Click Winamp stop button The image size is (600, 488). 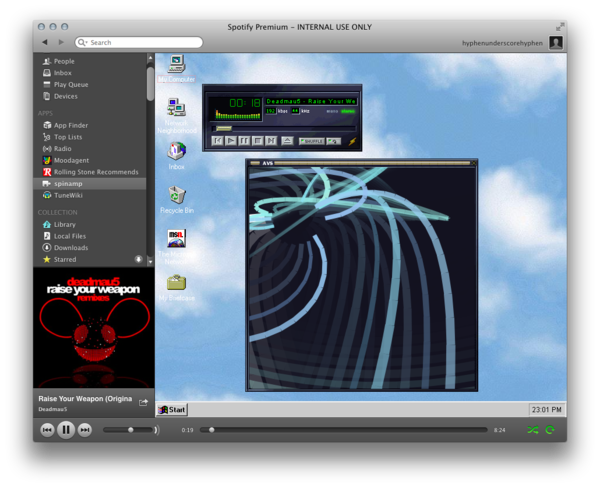pyautogui.click(x=258, y=141)
